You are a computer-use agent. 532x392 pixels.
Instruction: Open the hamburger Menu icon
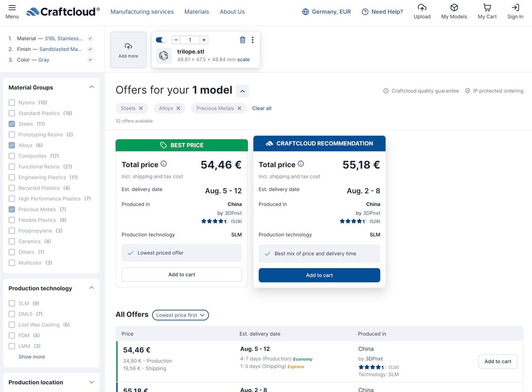pyautogui.click(x=12, y=8)
